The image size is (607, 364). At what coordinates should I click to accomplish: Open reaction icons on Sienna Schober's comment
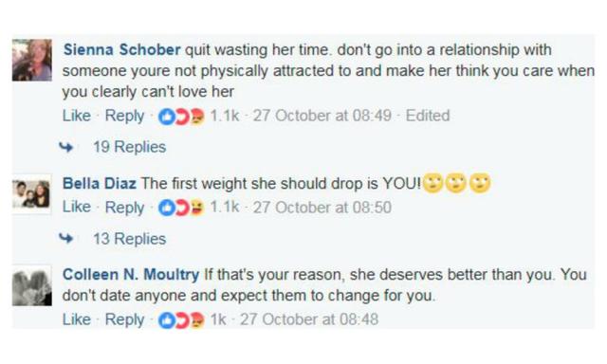tap(181, 116)
